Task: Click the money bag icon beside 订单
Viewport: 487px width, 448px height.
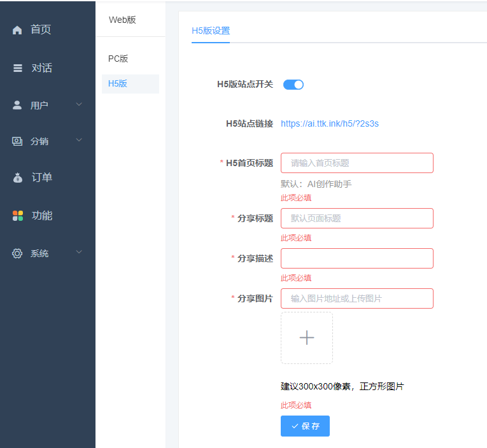Action: coord(18,178)
